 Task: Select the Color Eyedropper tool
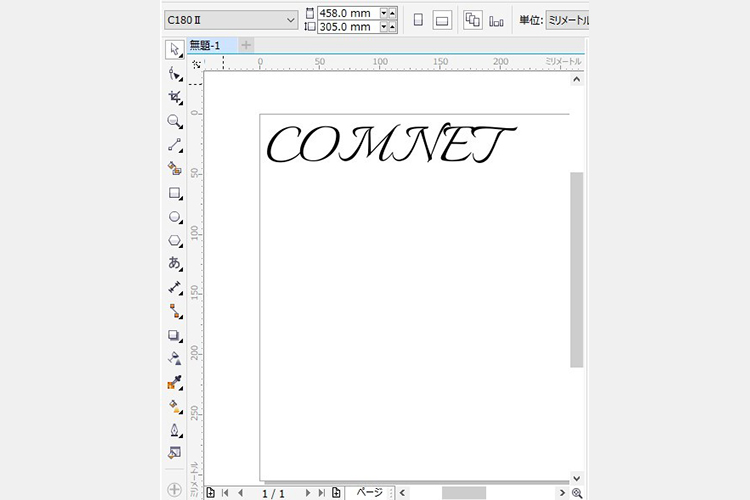click(175, 383)
